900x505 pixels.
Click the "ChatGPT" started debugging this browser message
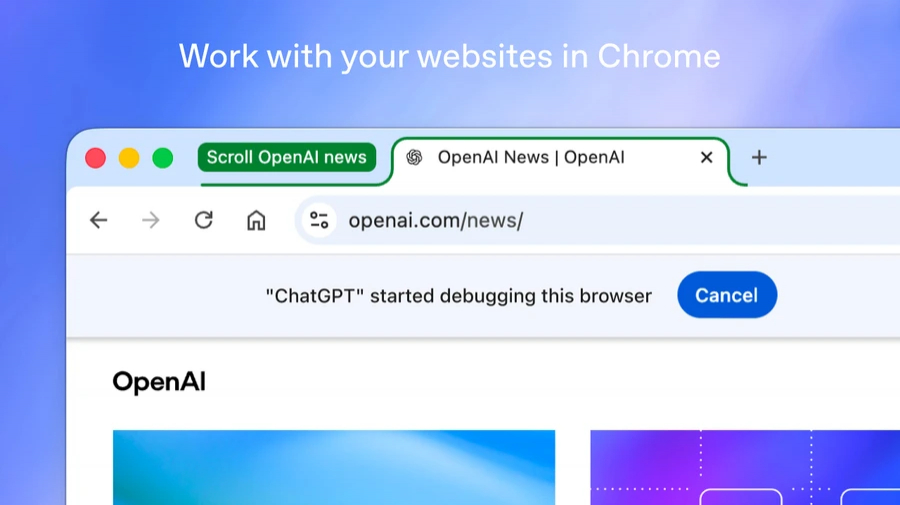pos(459,296)
